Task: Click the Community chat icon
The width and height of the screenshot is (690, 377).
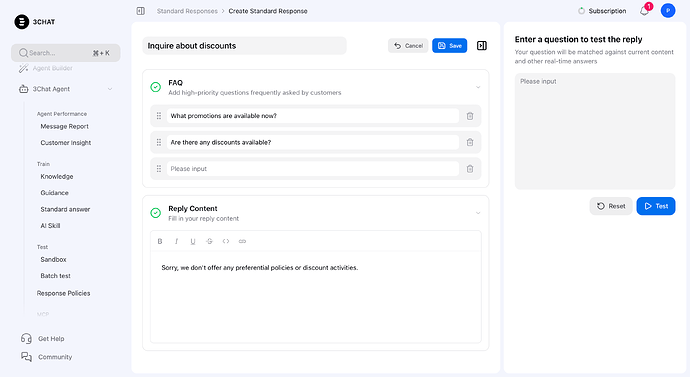Action: [x=26, y=357]
